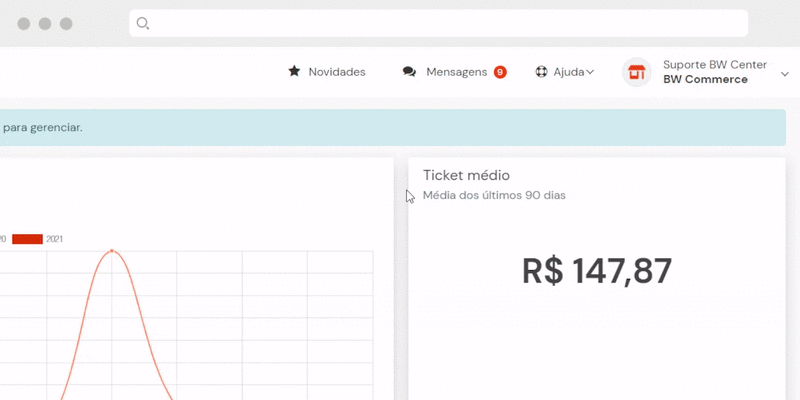This screenshot has height=400, width=800.
Task: Click the Suporte BW Center account name
Action: tap(715, 65)
